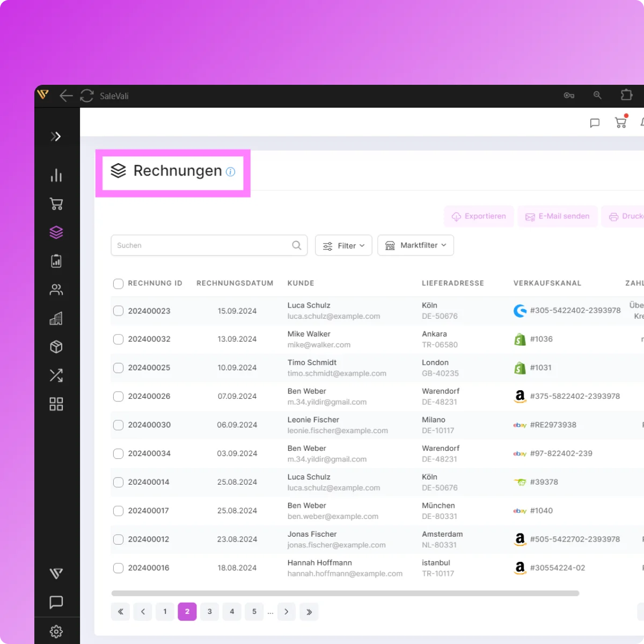Toggle the select-all checkbox in table header
The height and width of the screenshot is (644, 644).
point(119,283)
